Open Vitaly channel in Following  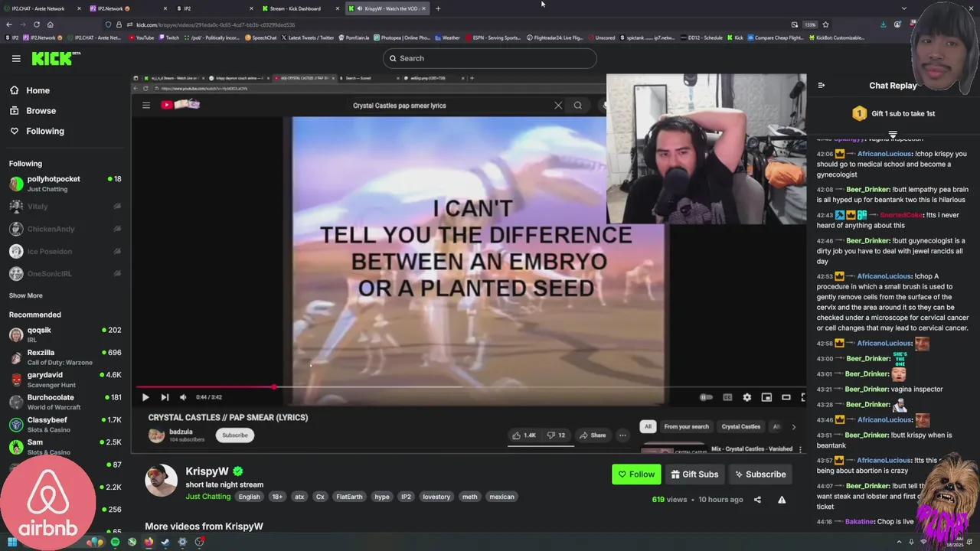(x=65, y=207)
